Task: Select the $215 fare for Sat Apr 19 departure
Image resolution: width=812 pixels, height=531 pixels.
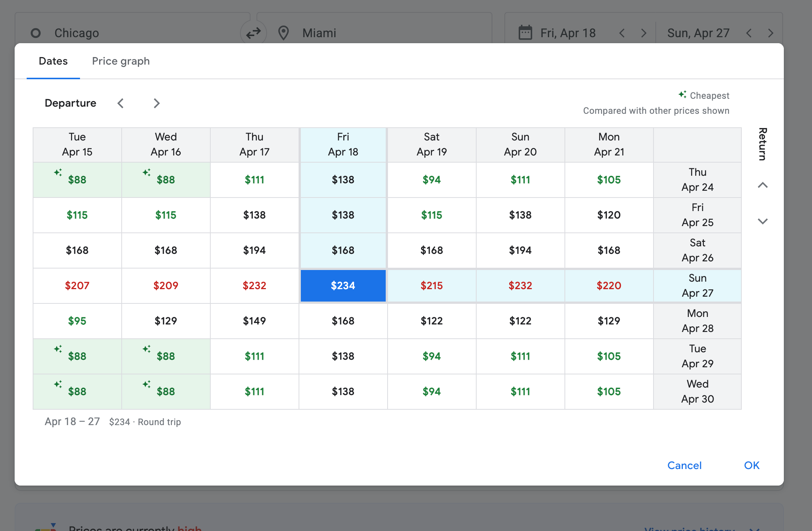Action: [431, 285]
